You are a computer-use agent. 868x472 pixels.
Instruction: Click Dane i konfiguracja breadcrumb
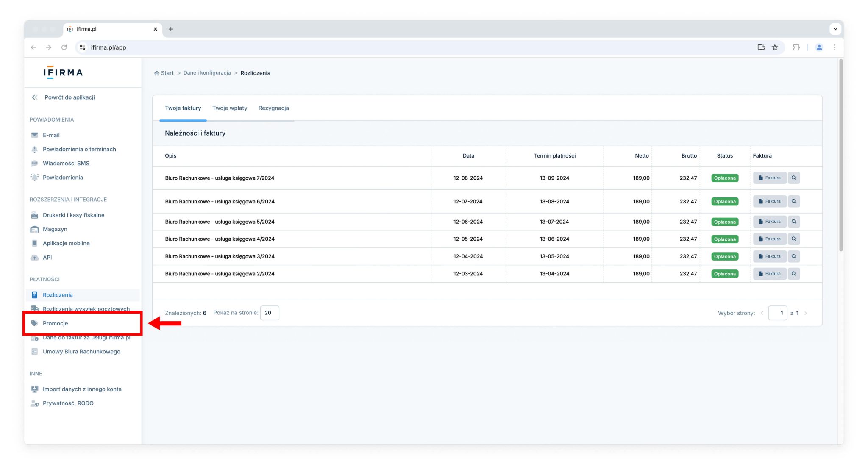[x=207, y=73]
